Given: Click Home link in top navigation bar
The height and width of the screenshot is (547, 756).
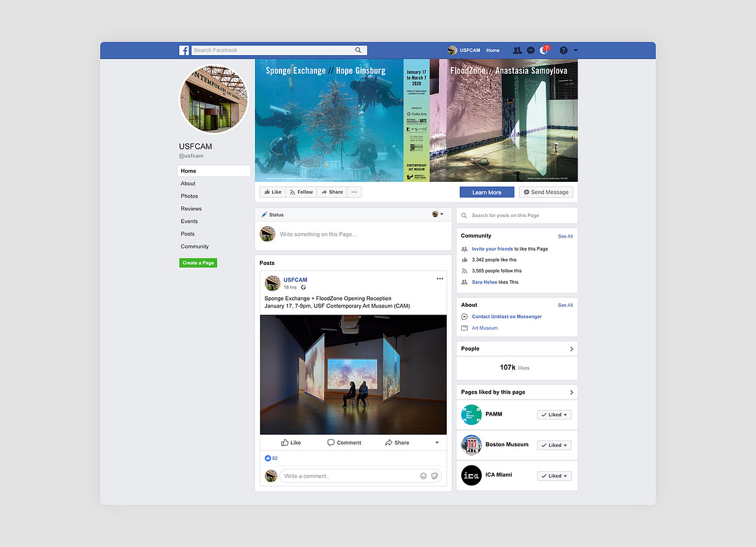Looking at the screenshot, I should click(x=492, y=50).
